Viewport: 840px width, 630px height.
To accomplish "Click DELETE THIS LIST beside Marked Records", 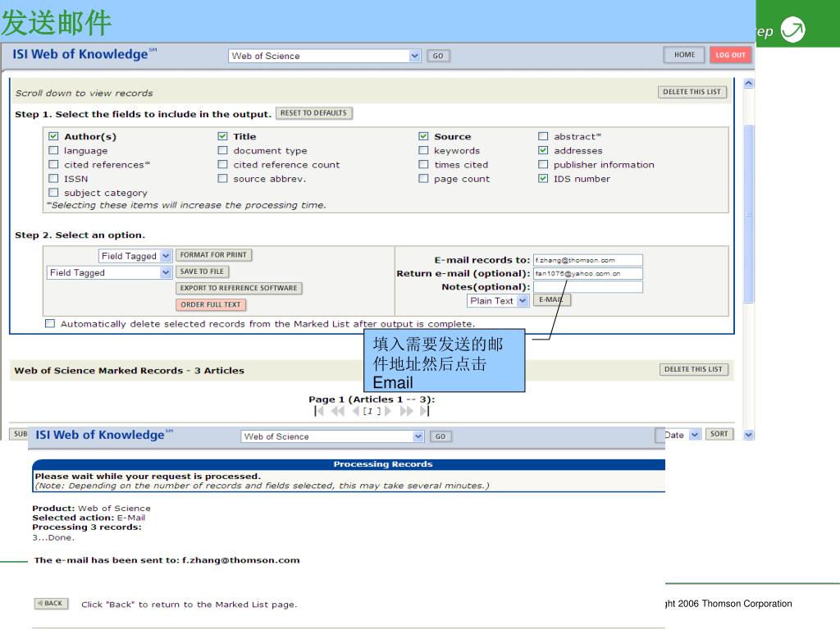I will coord(694,369).
